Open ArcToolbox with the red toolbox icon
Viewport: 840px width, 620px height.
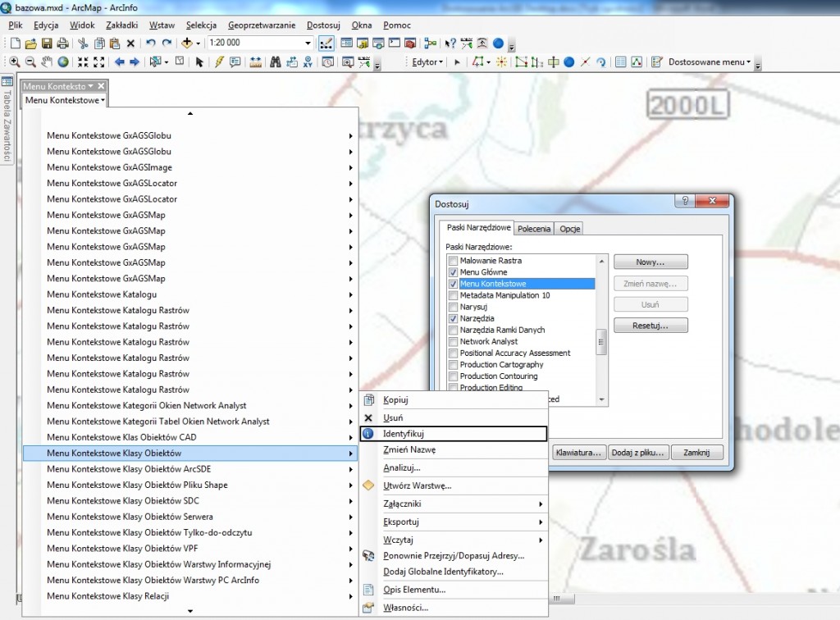(410, 43)
